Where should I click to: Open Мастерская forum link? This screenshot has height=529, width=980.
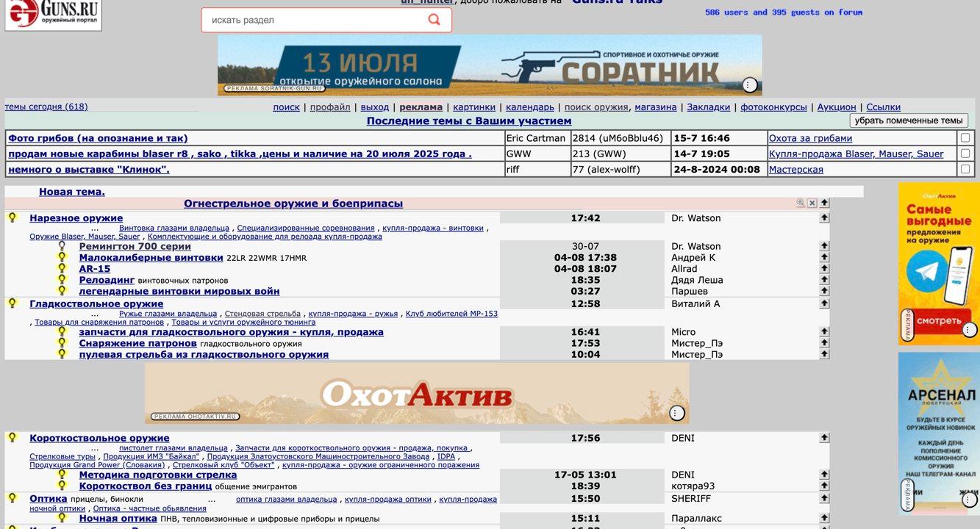click(x=795, y=170)
